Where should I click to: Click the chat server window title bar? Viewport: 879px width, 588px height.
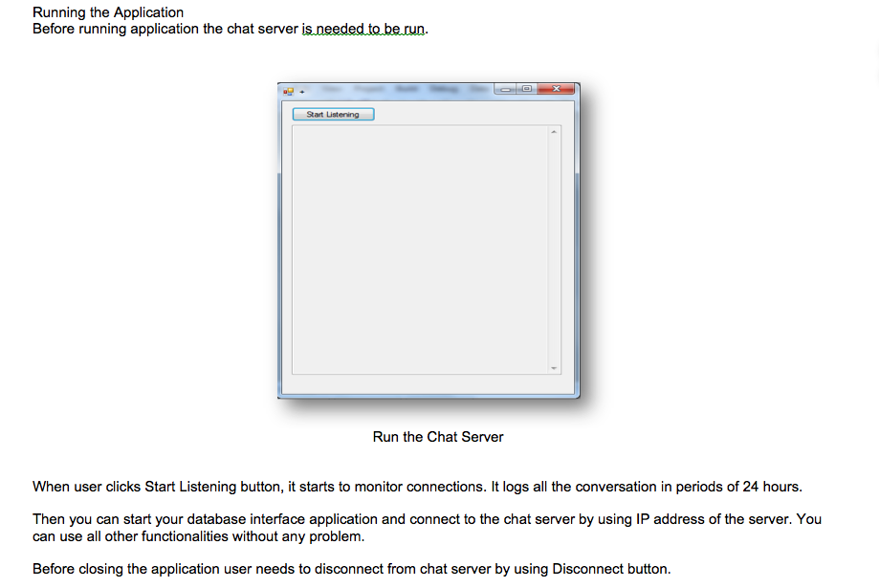402,90
